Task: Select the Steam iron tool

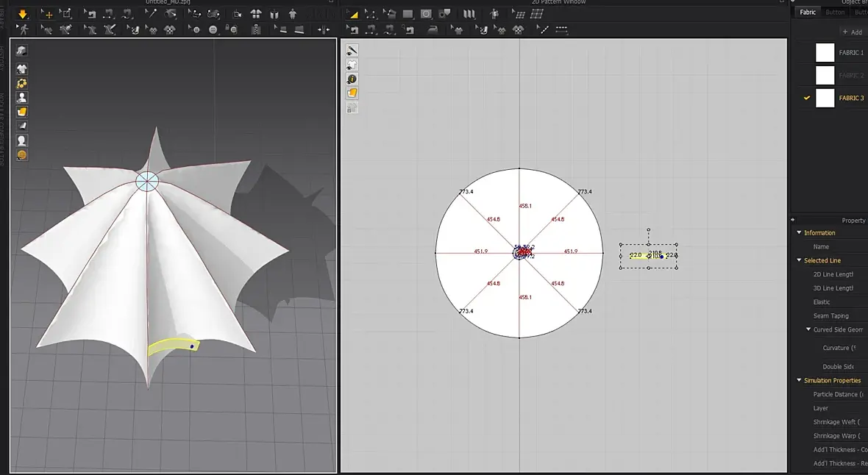Action: pos(433,30)
